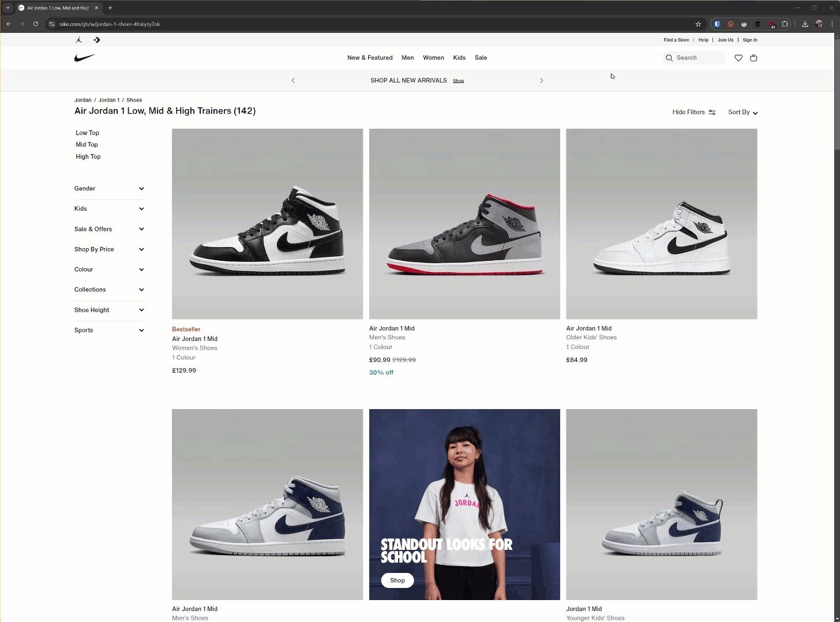
Task: Open browser Downloads icon
Action: [805, 24]
